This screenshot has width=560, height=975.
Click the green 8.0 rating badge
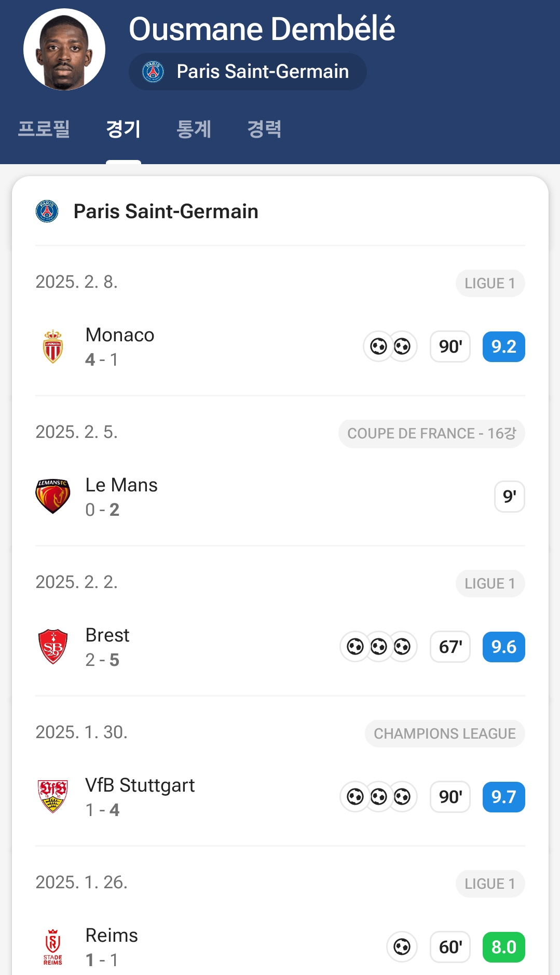(503, 947)
